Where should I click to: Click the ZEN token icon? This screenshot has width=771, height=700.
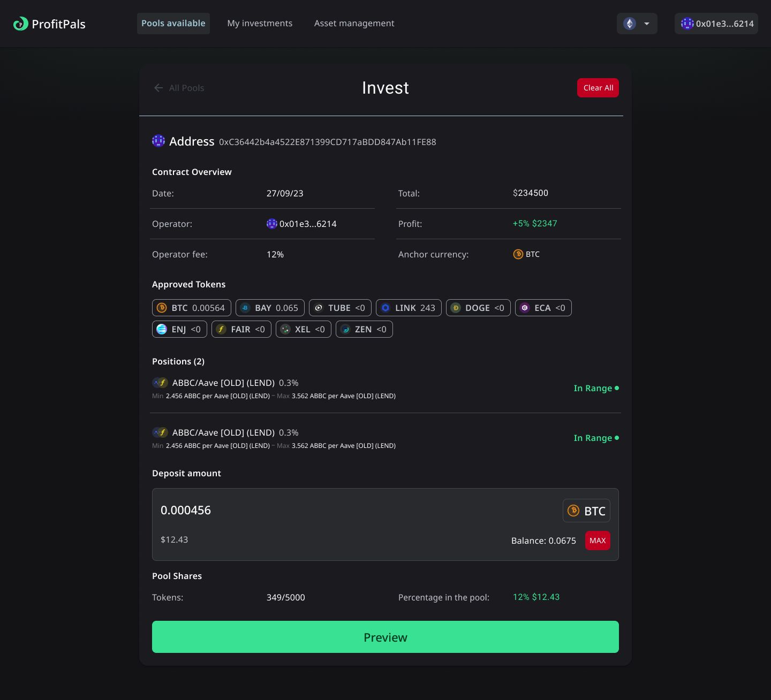345,329
